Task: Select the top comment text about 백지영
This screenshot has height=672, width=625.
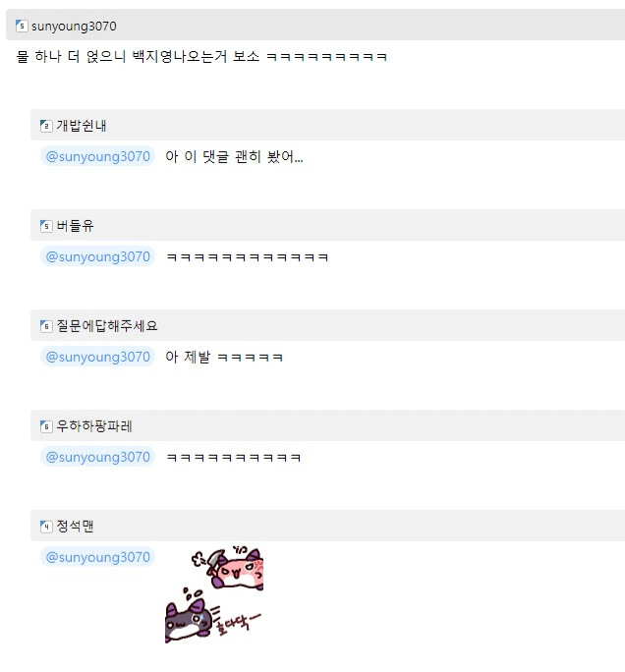Action: tap(201, 57)
